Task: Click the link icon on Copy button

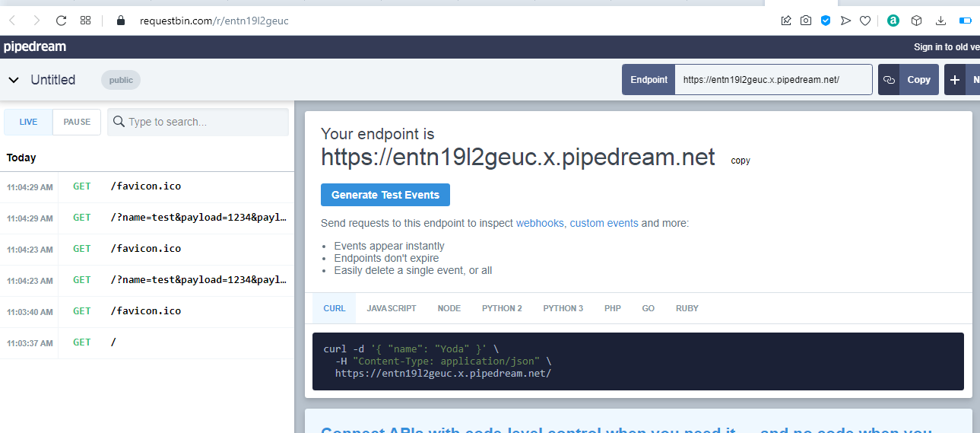Action: 889,80
